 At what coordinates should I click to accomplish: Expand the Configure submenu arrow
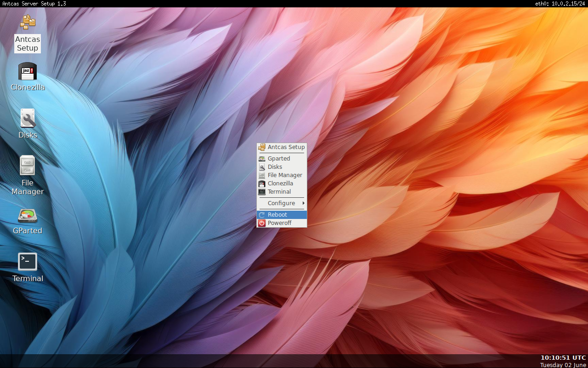tap(303, 203)
